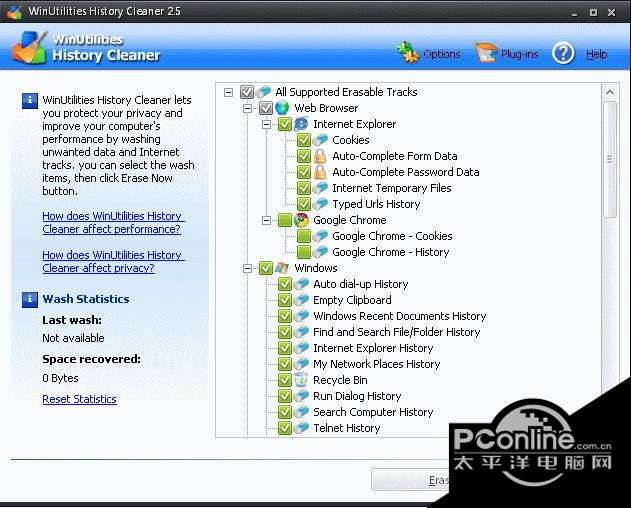Collapse the Internet Explorer tree node
Image resolution: width=631 pixels, height=508 pixels.
coord(266,124)
